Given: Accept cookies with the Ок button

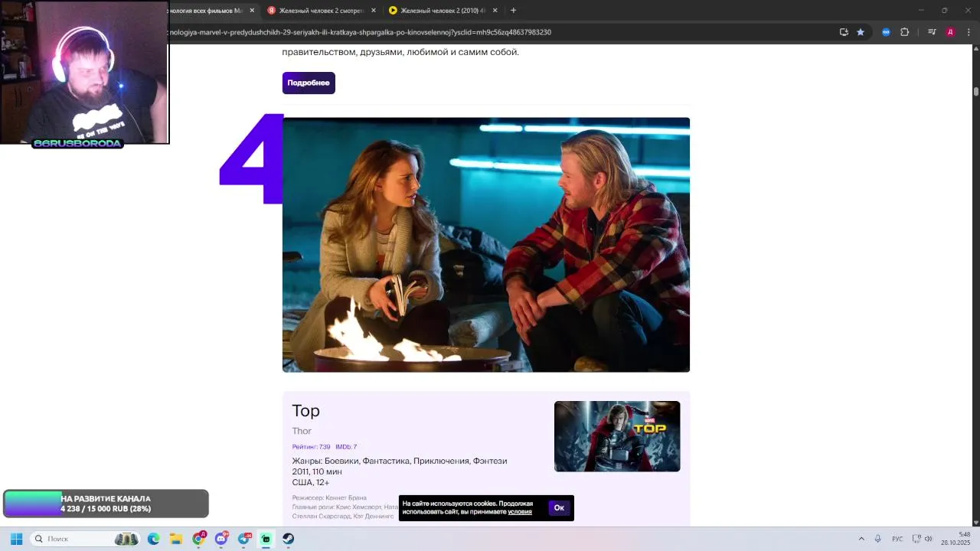Looking at the screenshot, I should (x=559, y=508).
